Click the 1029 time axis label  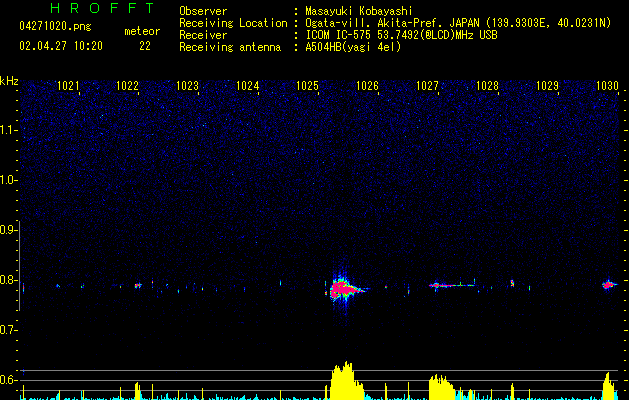[x=547, y=86]
